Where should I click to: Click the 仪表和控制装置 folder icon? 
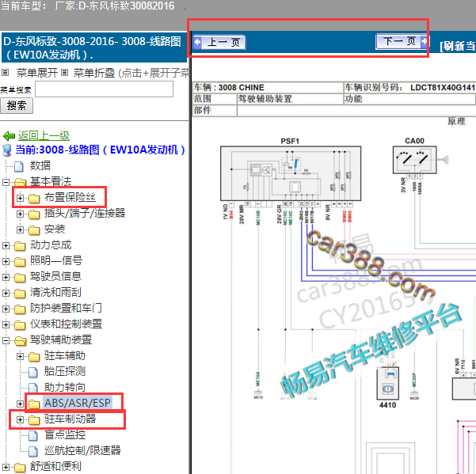pos(20,324)
